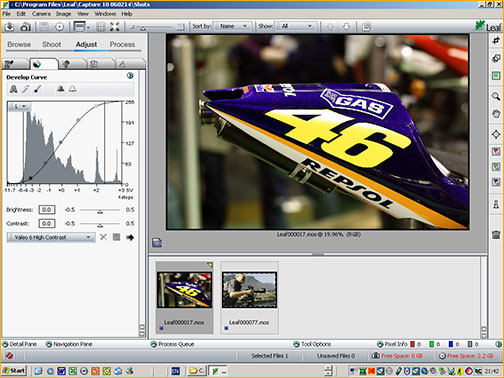The width and height of the screenshot is (504, 378).
Task: Select the Leaf000077.mos thumbnail
Action: [x=249, y=298]
